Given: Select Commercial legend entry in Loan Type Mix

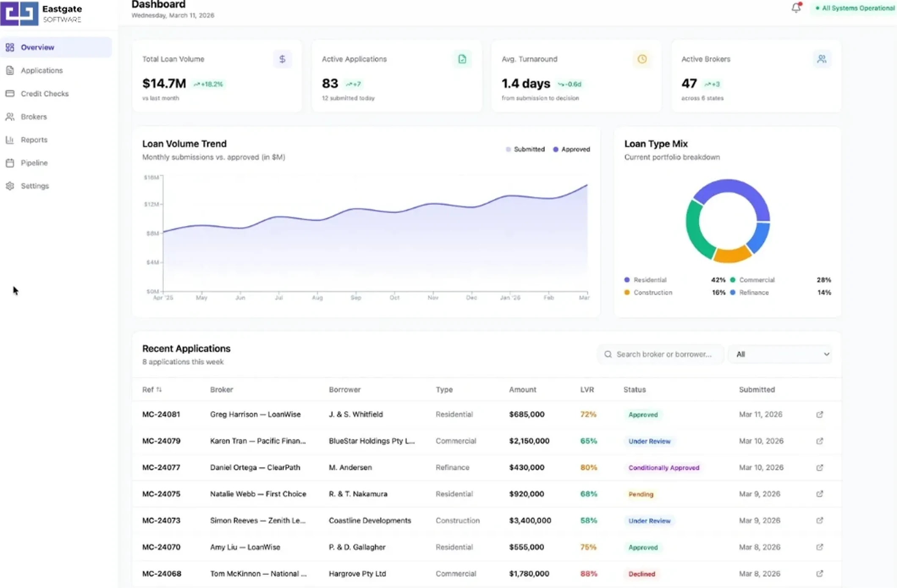Looking at the screenshot, I should 780,280.
